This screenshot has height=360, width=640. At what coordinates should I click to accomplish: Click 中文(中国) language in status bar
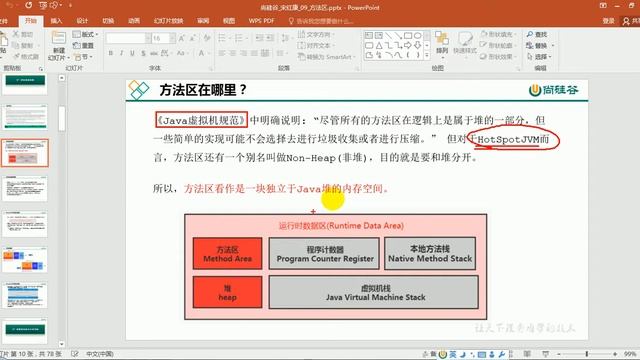(100, 354)
